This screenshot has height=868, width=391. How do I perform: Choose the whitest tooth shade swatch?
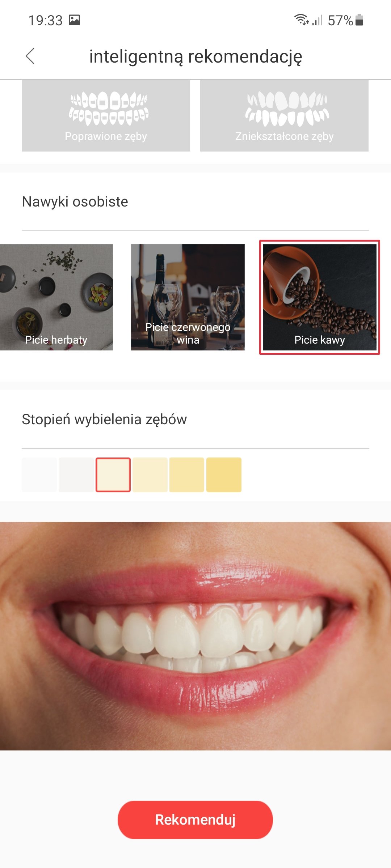(x=39, y=475)
